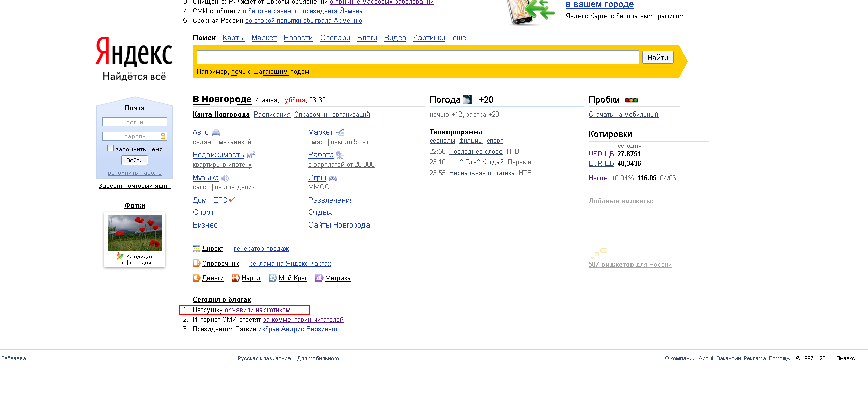
Task: Open blog item избран Андрис Берзиньш
Action: 298,329
